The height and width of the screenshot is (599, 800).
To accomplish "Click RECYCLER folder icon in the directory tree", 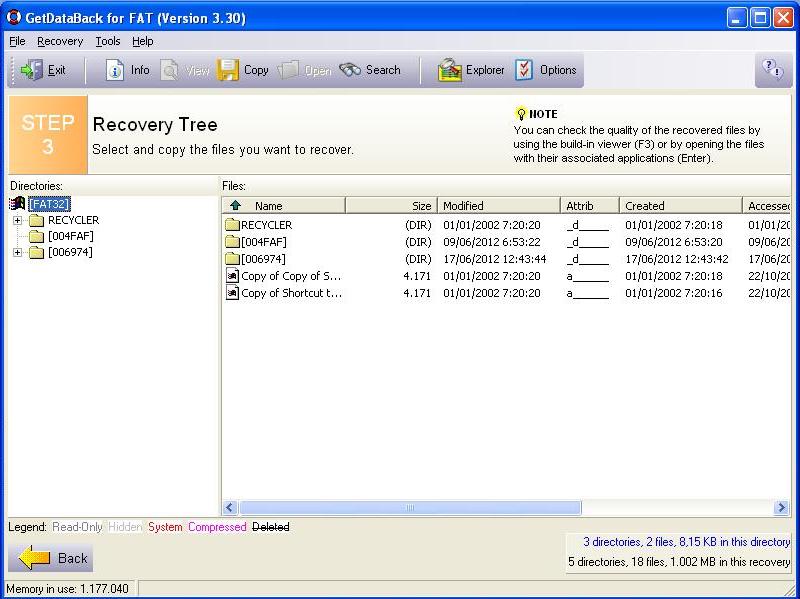I will [36, 220].
